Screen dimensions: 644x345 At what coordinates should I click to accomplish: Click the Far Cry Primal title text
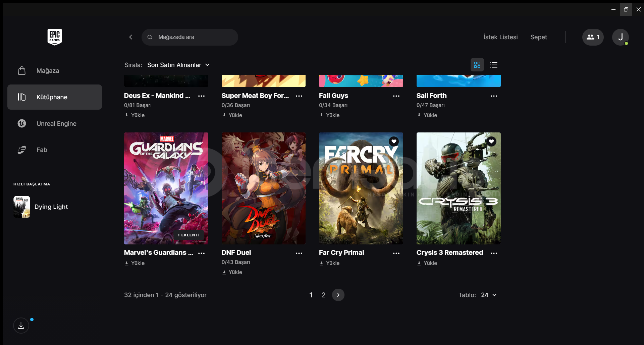click(x=341, y=252)
